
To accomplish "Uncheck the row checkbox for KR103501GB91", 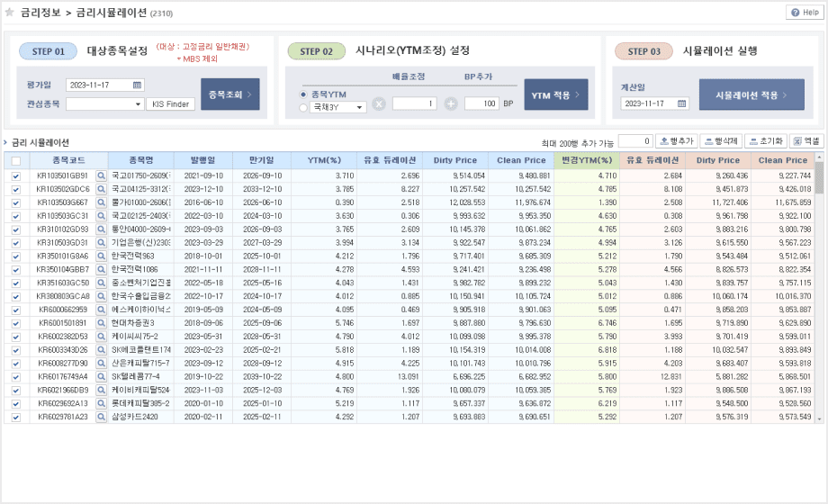I will point(16,175).
